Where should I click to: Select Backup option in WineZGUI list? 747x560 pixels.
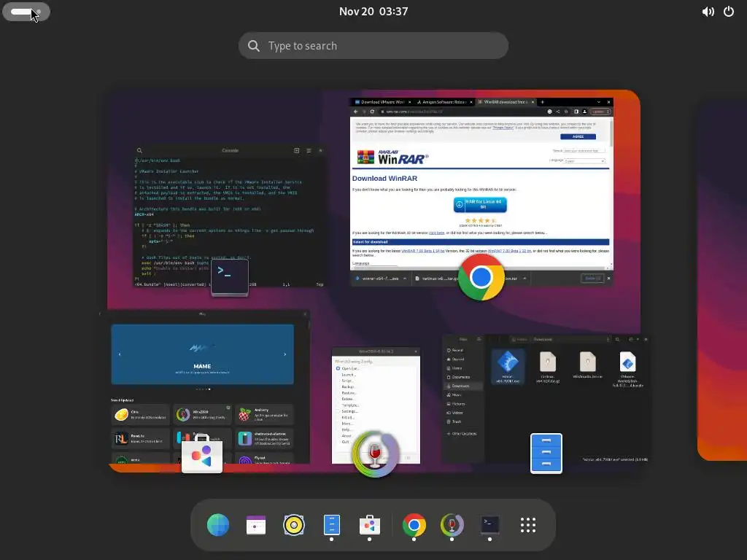(348, 386)
